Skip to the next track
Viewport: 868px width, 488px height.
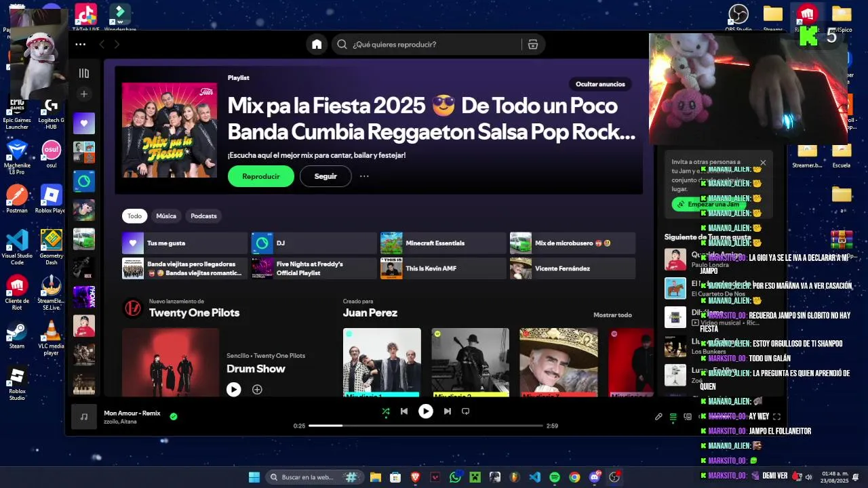[x=448, y=411]
